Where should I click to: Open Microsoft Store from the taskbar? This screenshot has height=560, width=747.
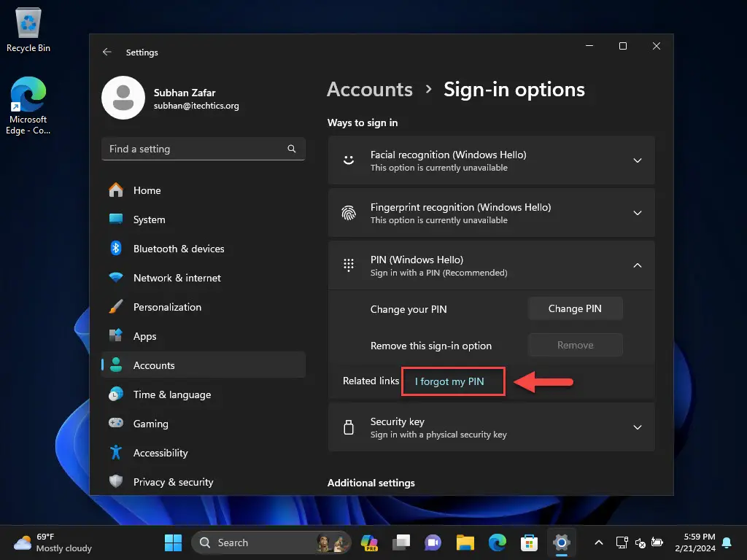tap(529, 542)
